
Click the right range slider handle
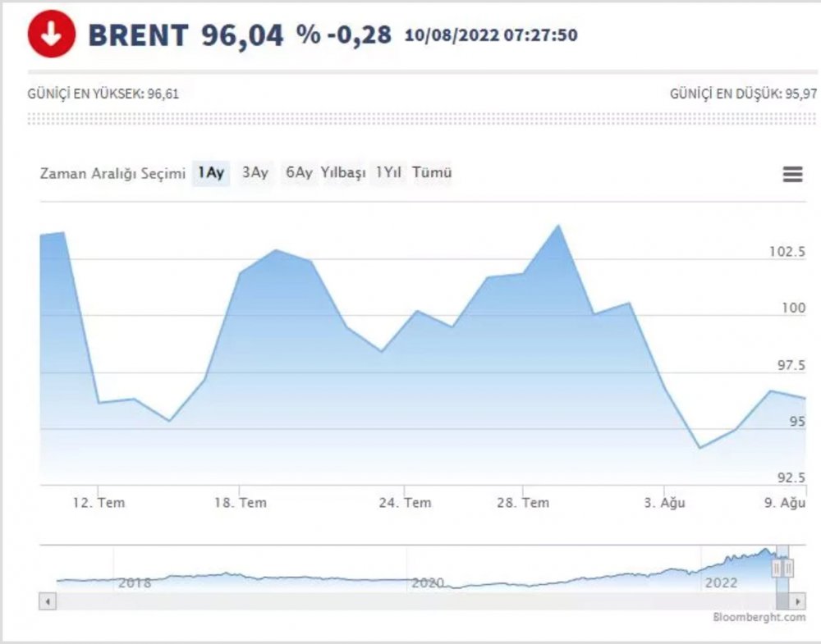pos(789,567)
